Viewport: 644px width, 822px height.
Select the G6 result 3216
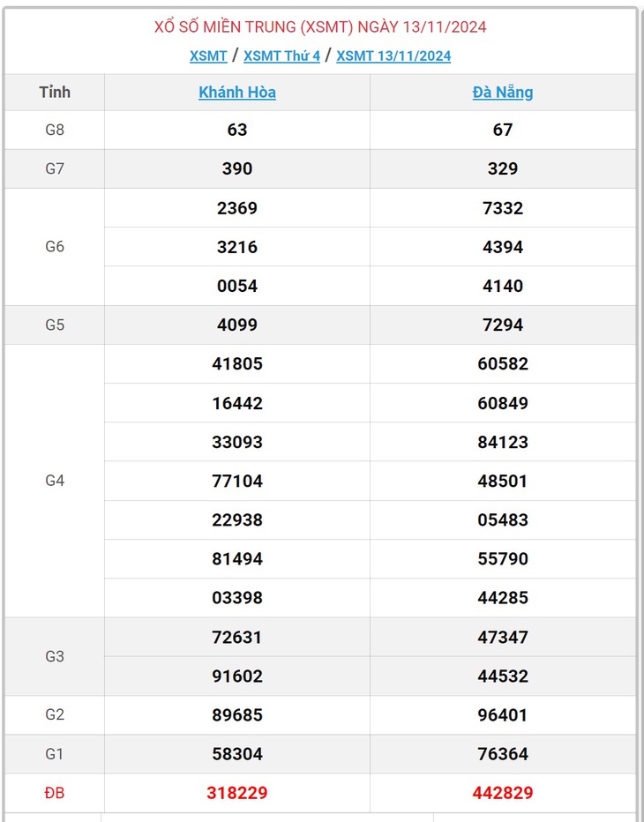pos(237,246)
